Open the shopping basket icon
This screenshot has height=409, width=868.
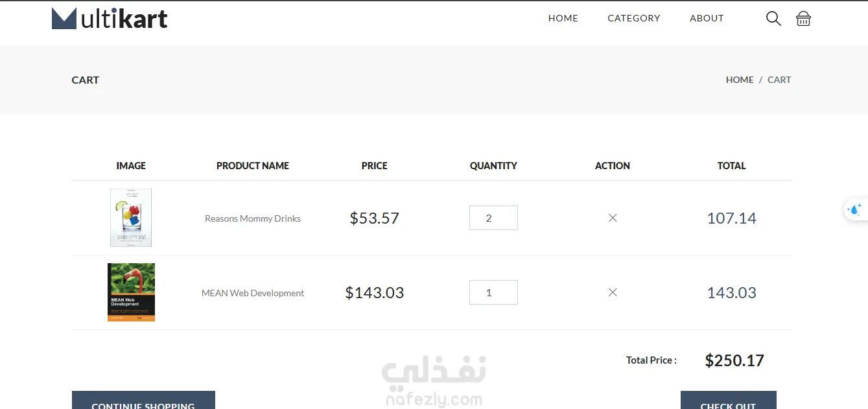pyautogui.click(x=803, y=18)
